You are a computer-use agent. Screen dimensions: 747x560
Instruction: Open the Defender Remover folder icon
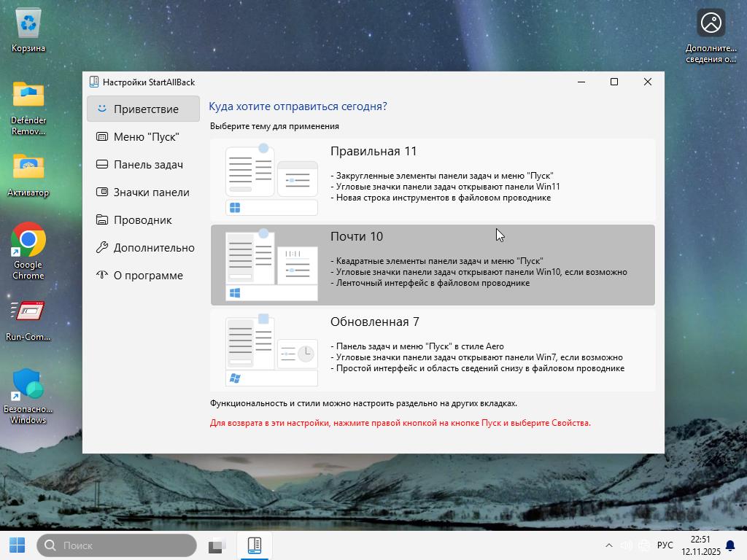pos(28,95)
